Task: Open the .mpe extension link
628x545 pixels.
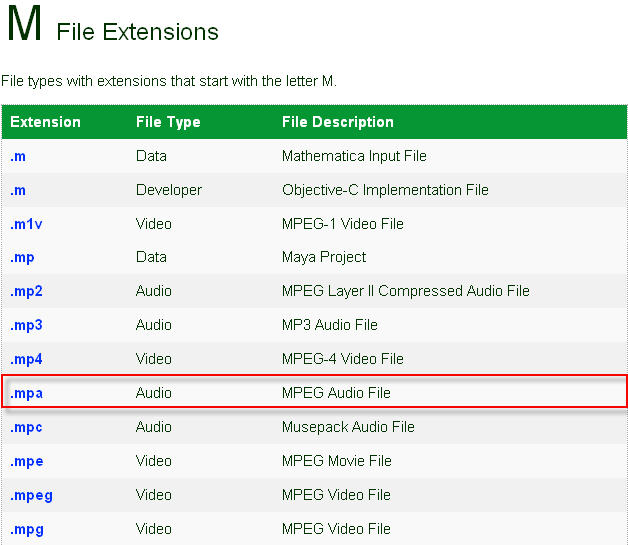Action: tap(26, 462)
